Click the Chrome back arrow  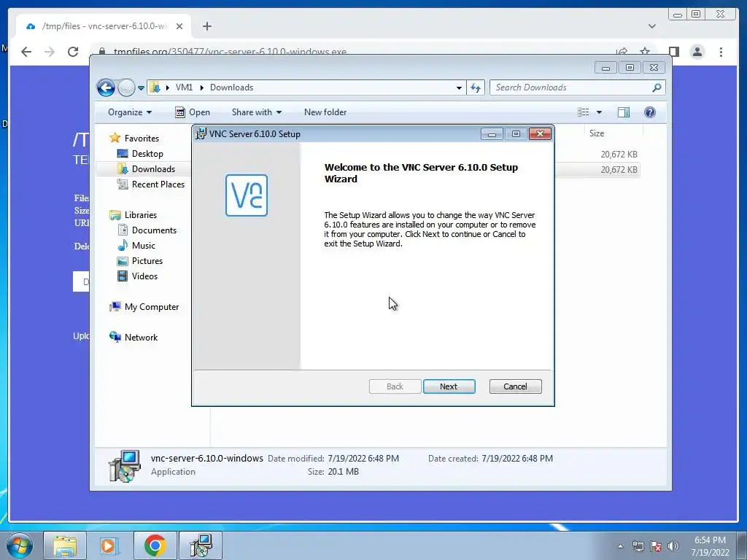tap(26, 52)
